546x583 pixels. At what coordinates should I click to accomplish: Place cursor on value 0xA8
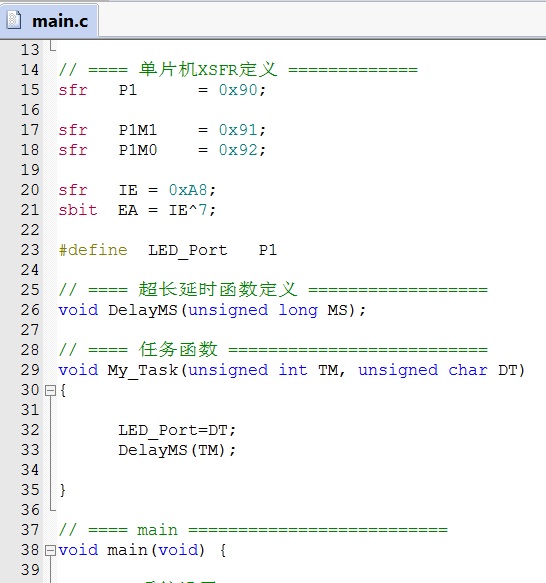[188, 190]
